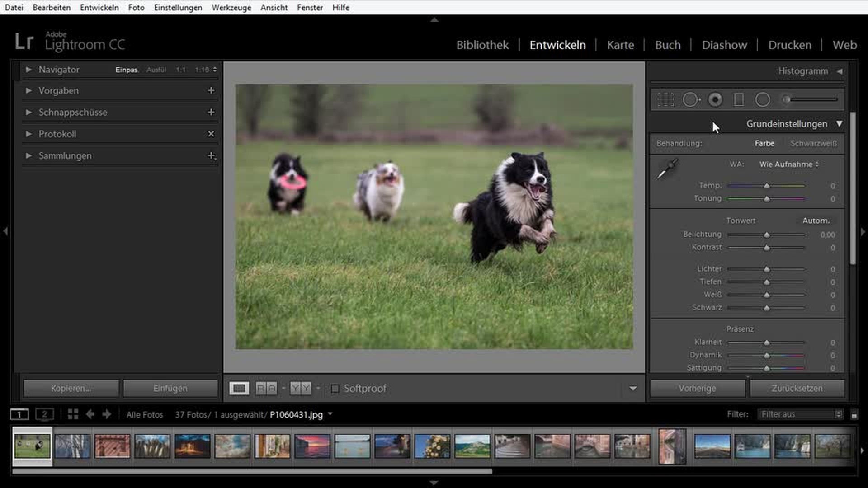Choose the Graduated Filter tool
The image size is (868, 488).
point(739,99)
